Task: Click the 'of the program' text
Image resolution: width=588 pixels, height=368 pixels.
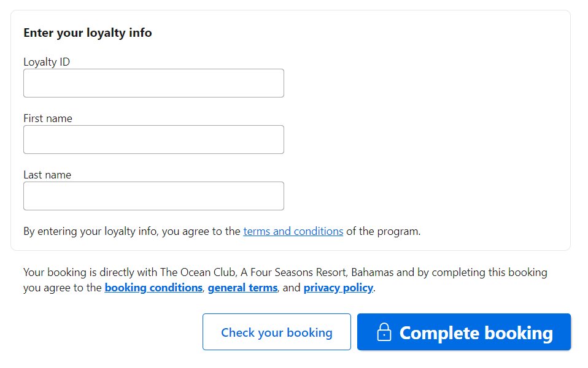Action: (383, 231)
